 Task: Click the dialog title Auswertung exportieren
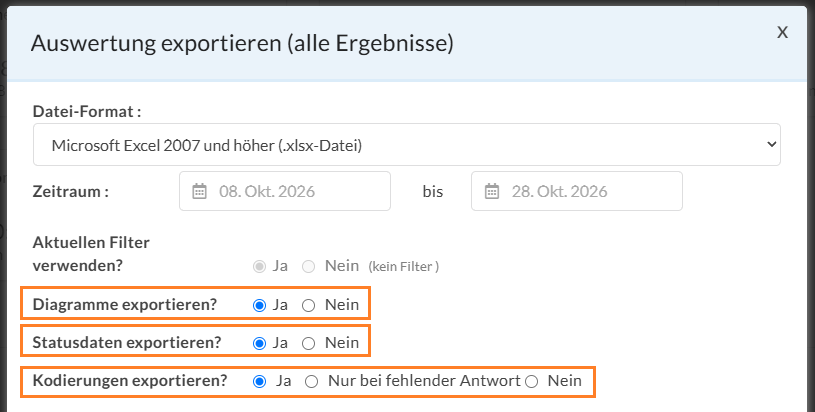[242, 43]
